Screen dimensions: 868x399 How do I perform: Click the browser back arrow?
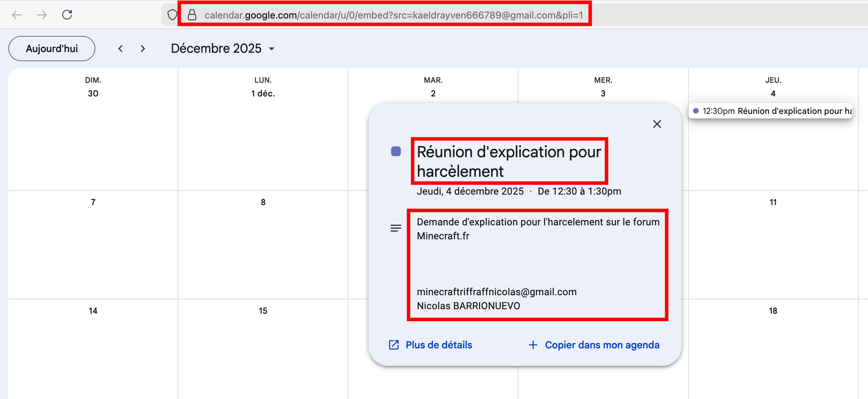click(16, 15)
